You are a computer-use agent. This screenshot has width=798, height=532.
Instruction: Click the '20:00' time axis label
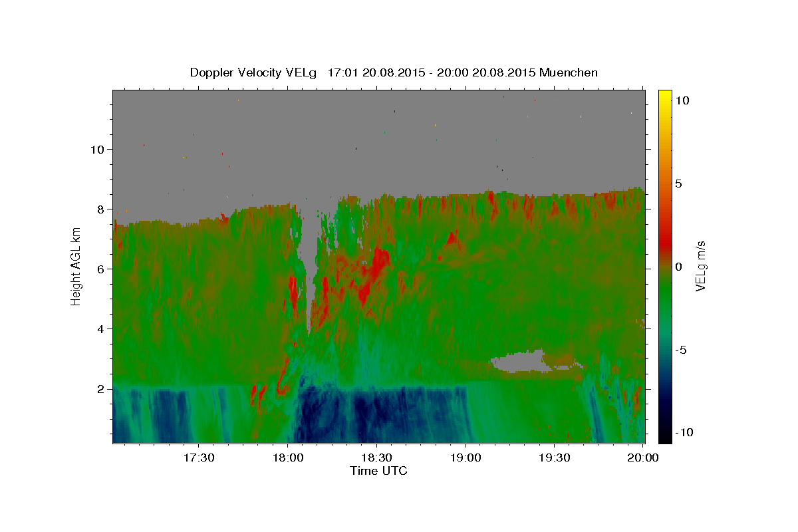point(643,458)
